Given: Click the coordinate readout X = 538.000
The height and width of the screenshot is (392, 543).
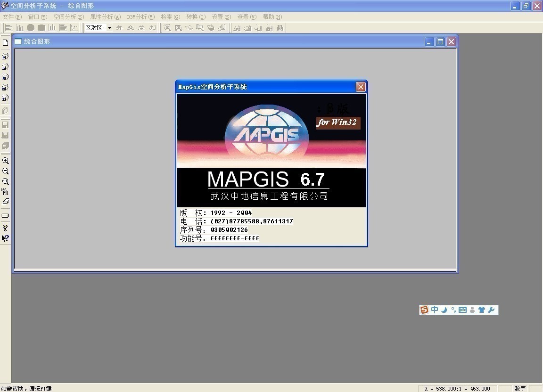Looking at the screenshot, I should coord(458,389).
